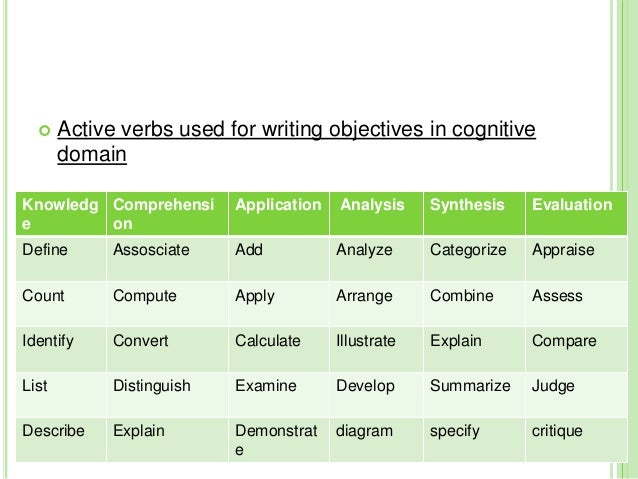Select the Arrange cell
This screenshot has height=479, width=638.
click(x=376, y=304)
